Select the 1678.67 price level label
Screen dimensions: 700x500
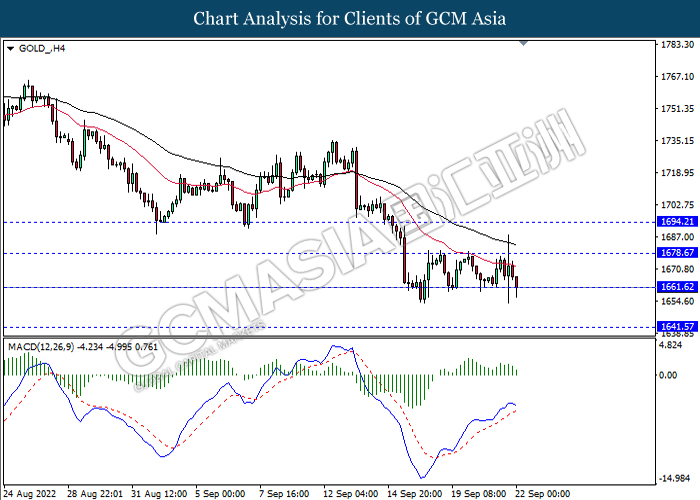pyautogui.click(x=677, y=253)
